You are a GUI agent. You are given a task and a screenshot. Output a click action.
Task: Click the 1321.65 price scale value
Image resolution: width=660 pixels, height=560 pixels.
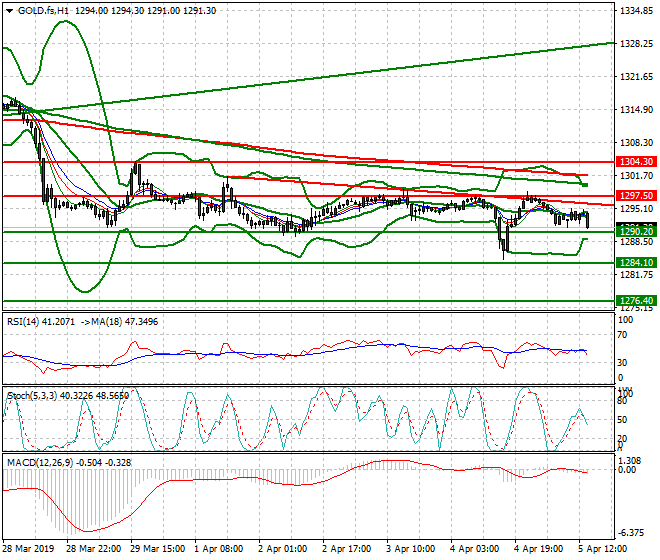[x=637, y=77]
